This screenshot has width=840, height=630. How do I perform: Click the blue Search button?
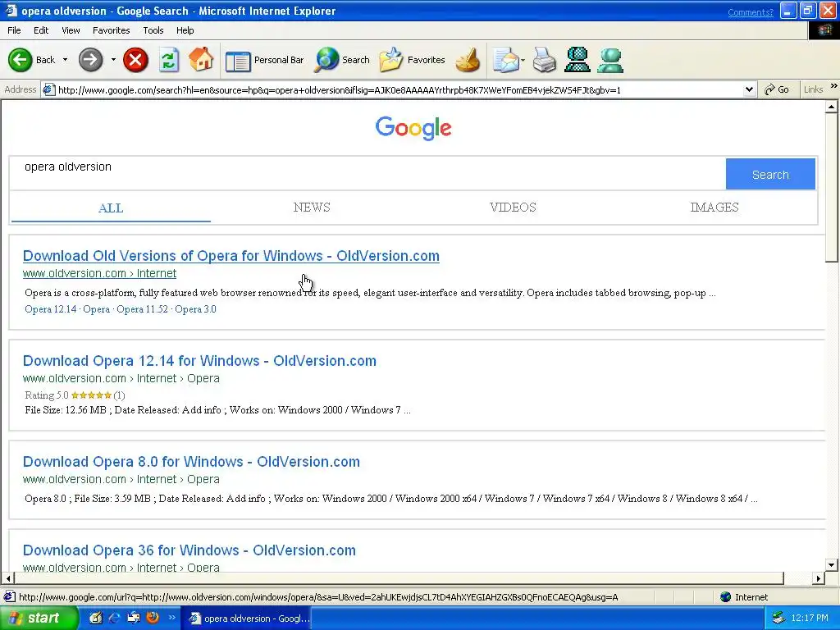770,174
